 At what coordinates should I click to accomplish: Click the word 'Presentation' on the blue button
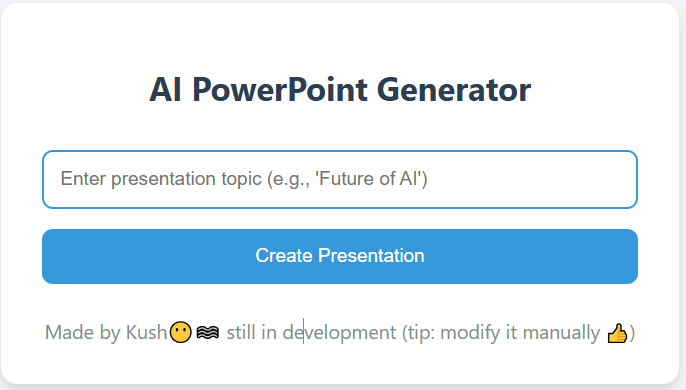tap(371, 256)
